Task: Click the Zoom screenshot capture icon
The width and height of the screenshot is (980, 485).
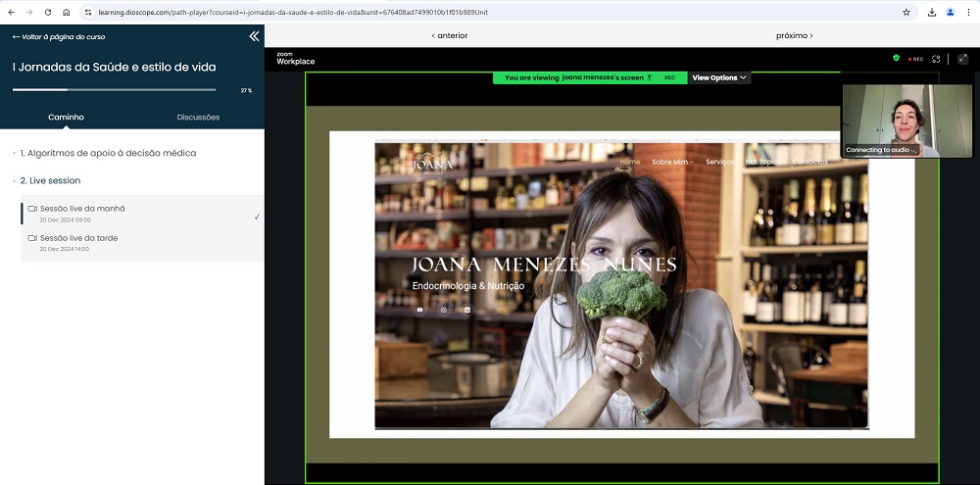Action: 936,59
